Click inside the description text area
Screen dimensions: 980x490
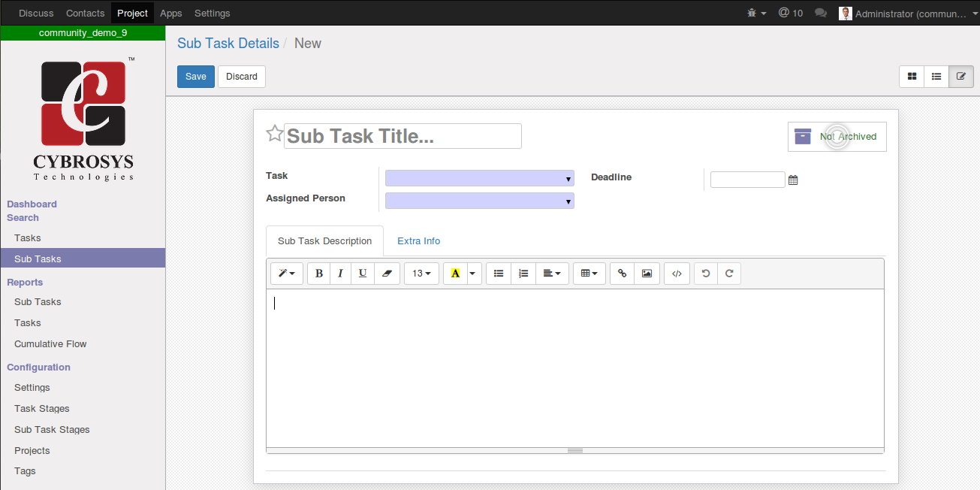pos(575,368)
